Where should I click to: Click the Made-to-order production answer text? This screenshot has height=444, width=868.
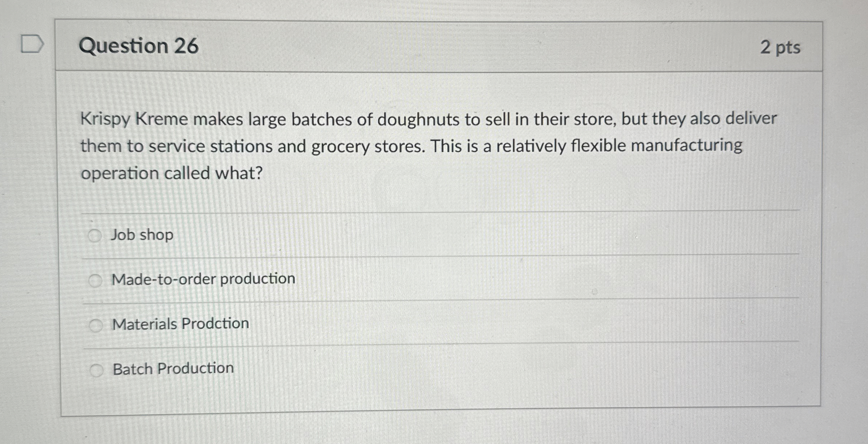203,279
